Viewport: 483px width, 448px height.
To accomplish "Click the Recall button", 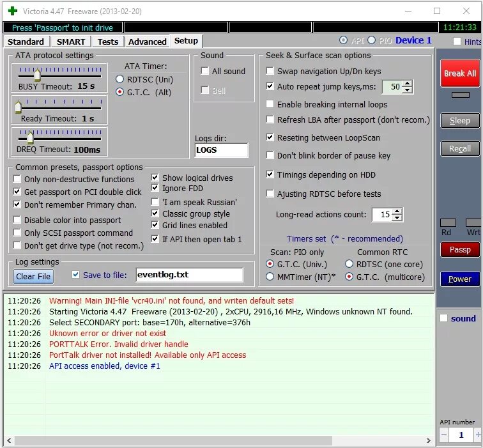I will point(460,148).
